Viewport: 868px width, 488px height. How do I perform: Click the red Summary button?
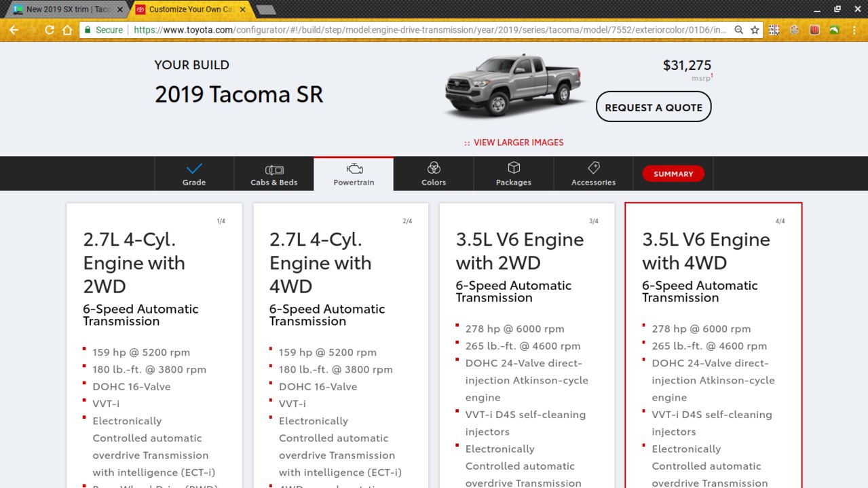click(x=673, y=174)
